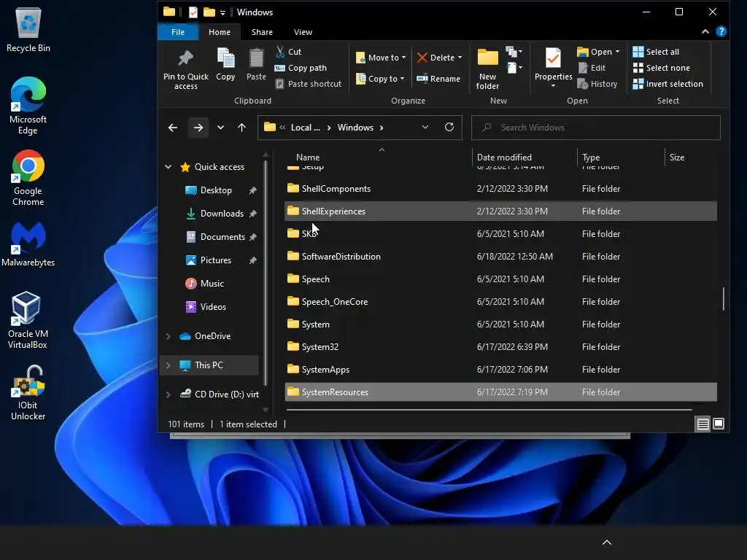Select the Speech_OneCore folder
This screenshot has height=560, width=747.
(x=500, y=301)
